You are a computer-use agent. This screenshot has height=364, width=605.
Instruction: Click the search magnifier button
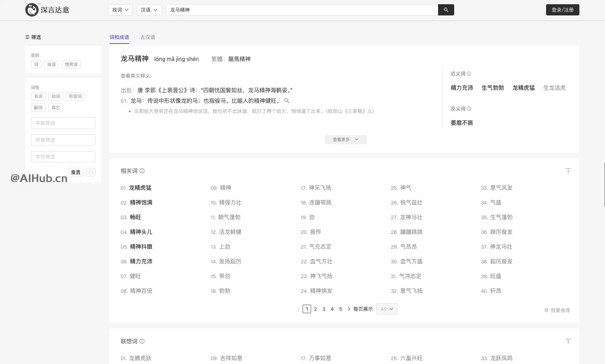click(446, 10)
